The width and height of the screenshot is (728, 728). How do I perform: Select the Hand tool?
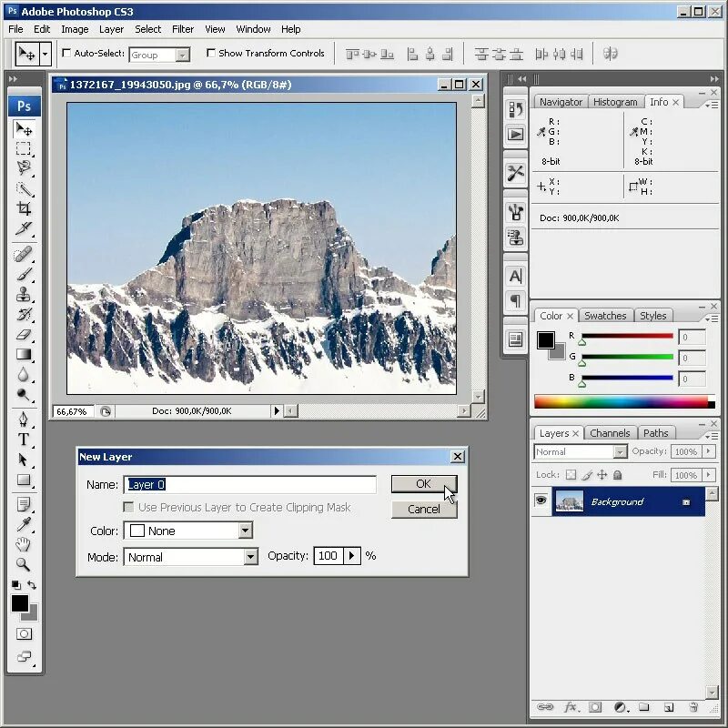(x=24, y=544)
